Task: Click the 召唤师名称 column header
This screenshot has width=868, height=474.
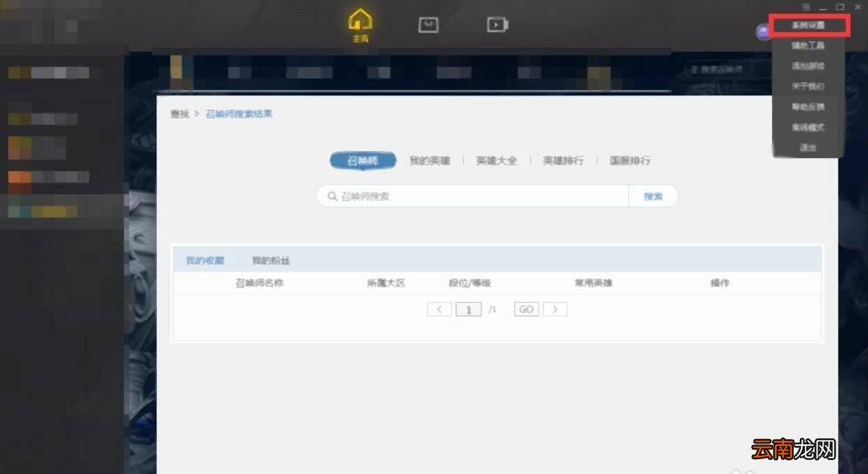Action: tap(259, 283)
